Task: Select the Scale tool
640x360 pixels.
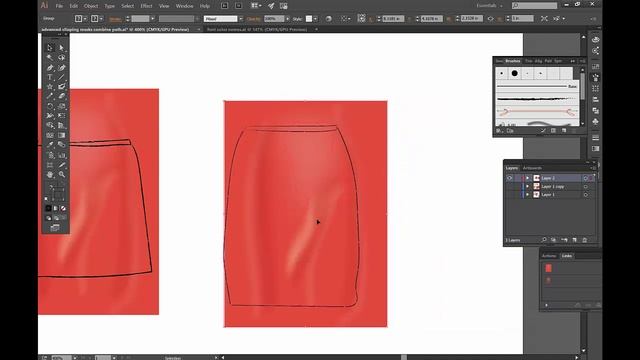Action: (62, 106)
